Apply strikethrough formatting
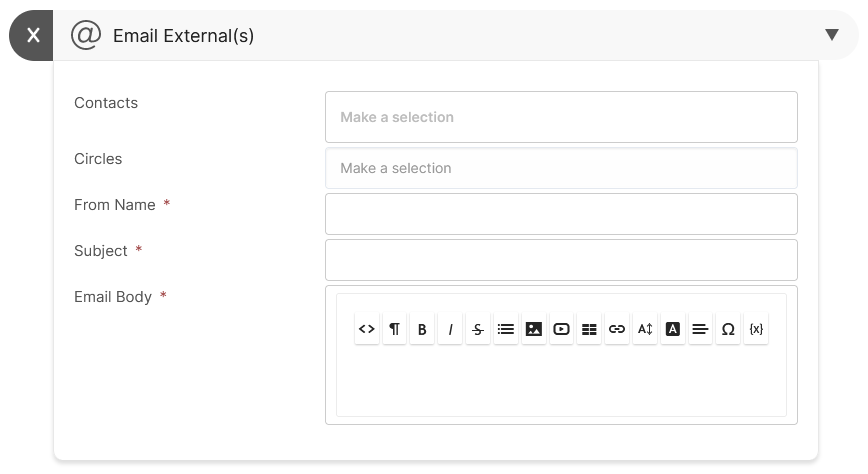Viewport: 868px width, 474px height. pyautogui.click(x=478, y=329)
